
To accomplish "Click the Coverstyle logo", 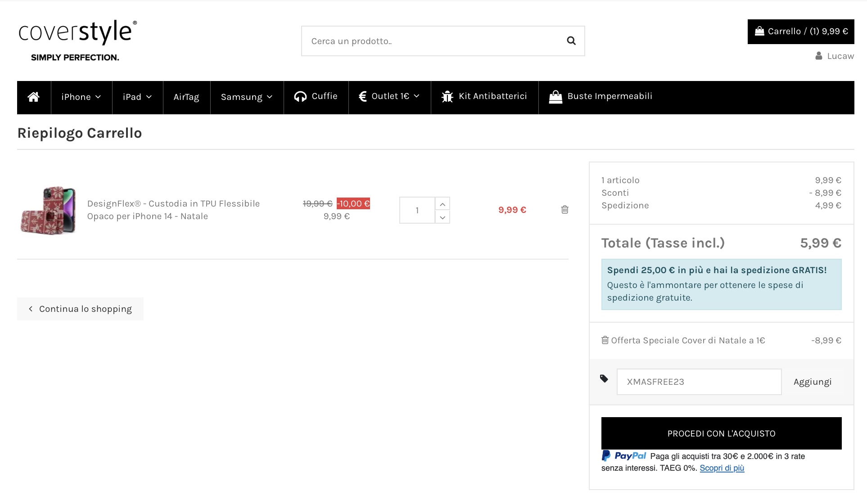I will tap(77, 40).
